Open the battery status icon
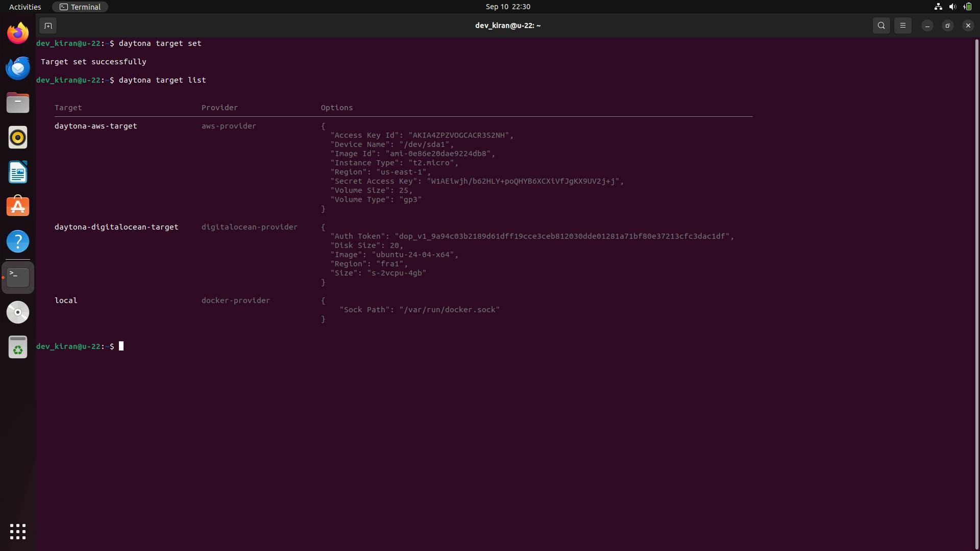Viewport: 980px width, 551px height. click(967, 7)
